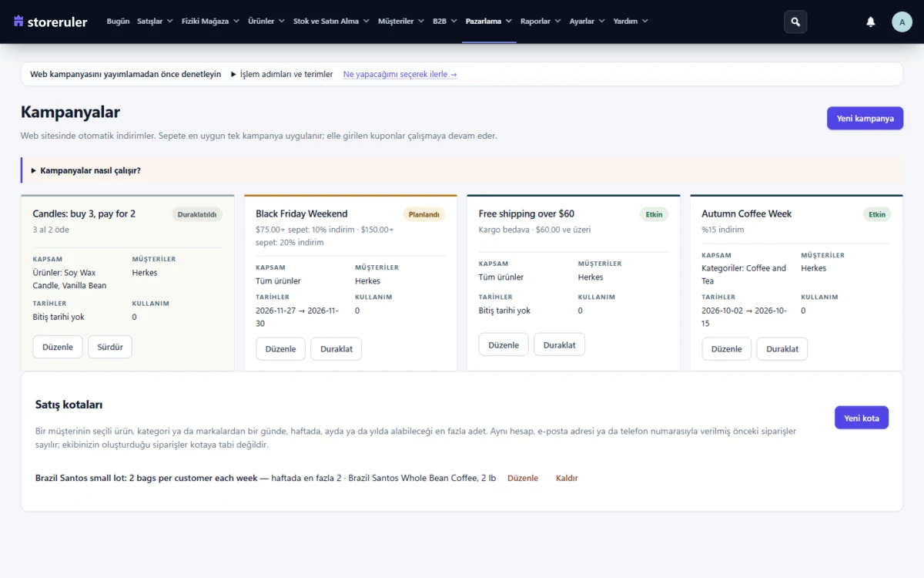Open the B2B dropdown menu

[x=445, y=22]
